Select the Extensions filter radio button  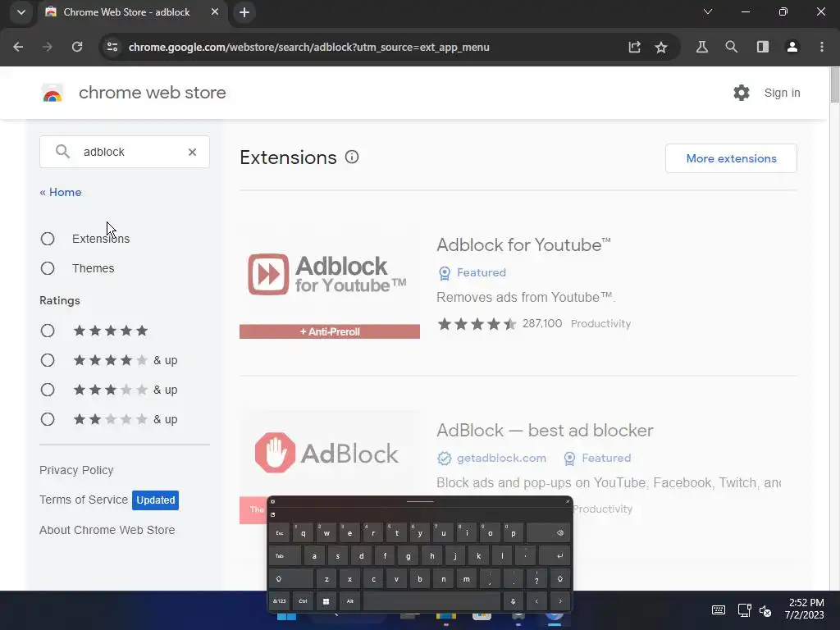click(48, 239)
